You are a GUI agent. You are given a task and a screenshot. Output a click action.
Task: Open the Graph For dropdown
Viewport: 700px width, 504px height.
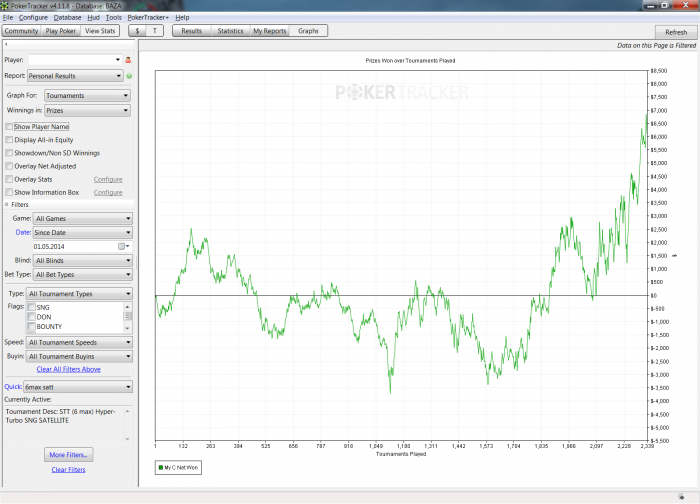[x=87, y=96]
